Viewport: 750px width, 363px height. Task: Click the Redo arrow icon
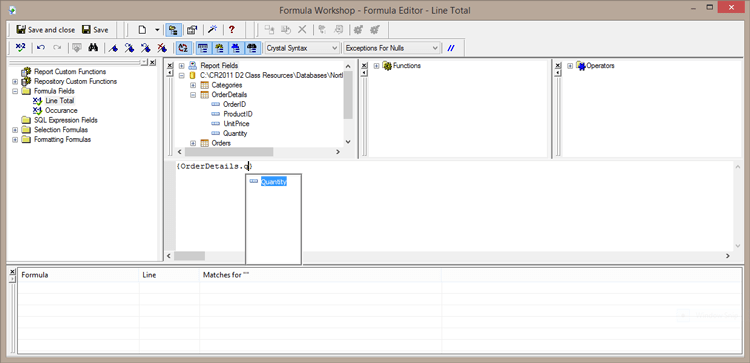57,47
